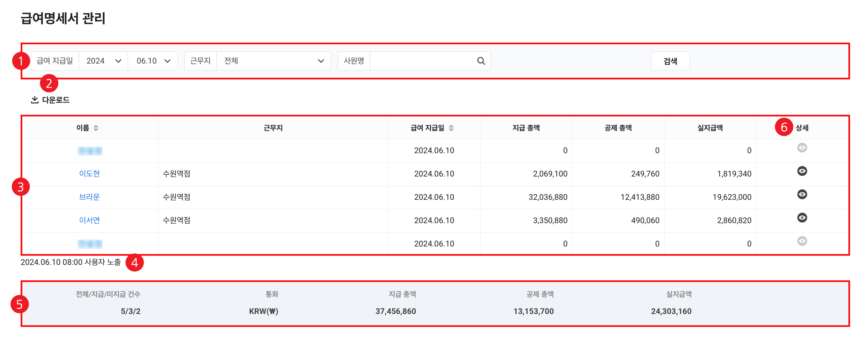Open employee link 이도현

[x=89, y=174]
